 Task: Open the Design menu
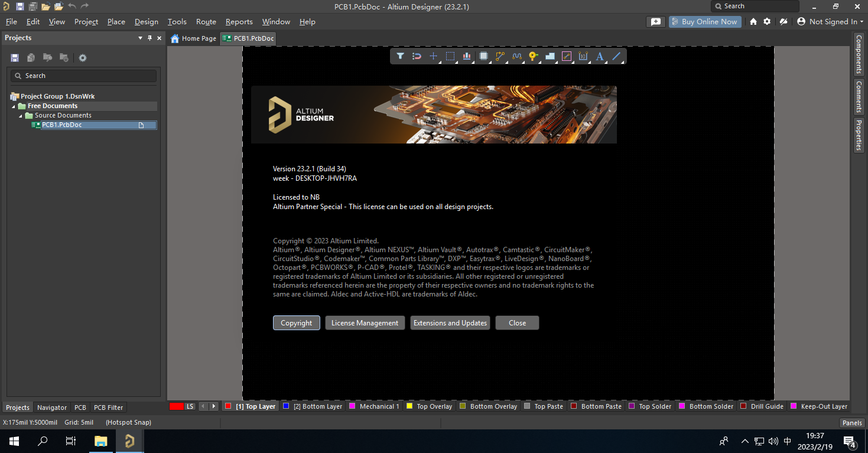click(x=147, y=21)
